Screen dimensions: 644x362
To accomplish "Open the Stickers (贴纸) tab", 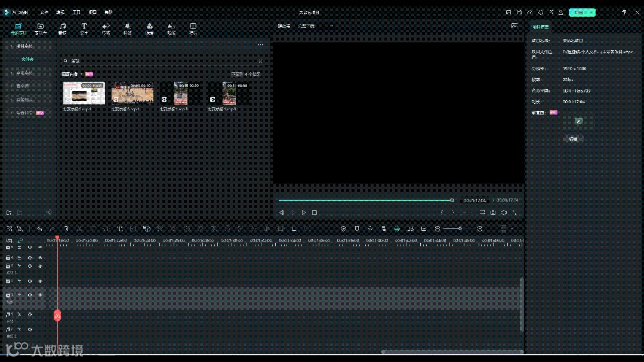I will [x=171, y=29].
